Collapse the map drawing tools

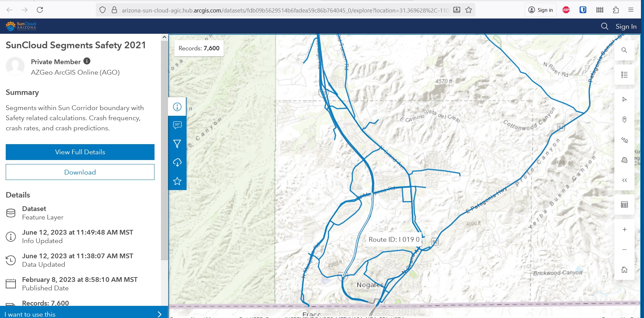coord(624,180)
